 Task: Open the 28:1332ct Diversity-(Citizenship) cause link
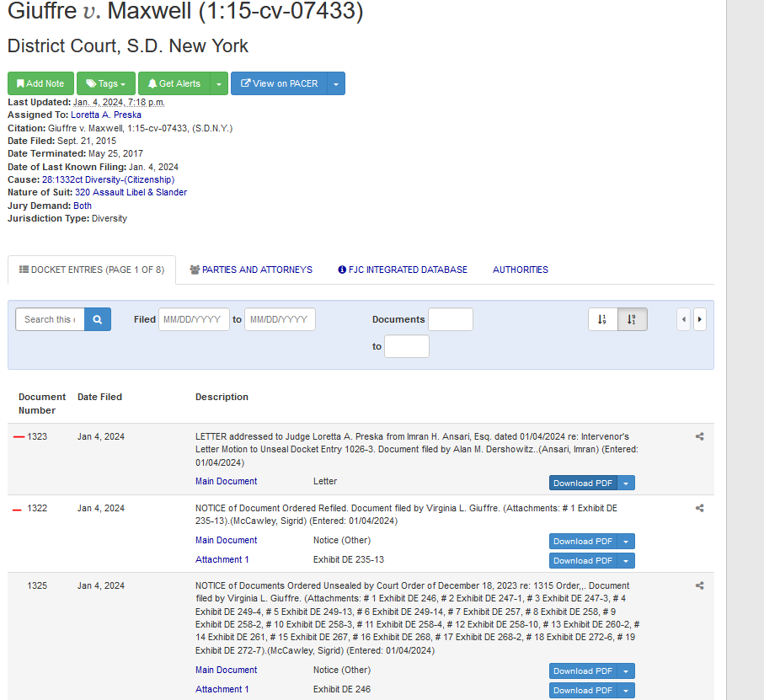tap(108, 179)
